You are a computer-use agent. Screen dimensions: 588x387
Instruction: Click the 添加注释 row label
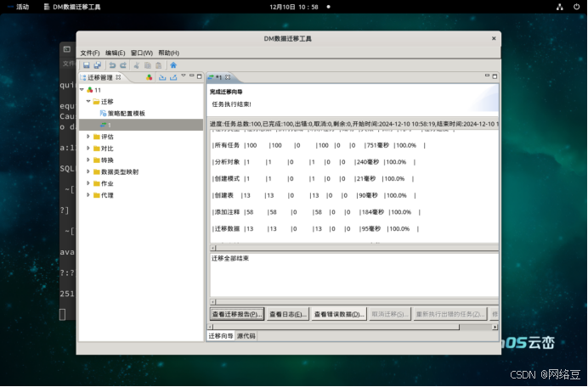tap(227, 212)
